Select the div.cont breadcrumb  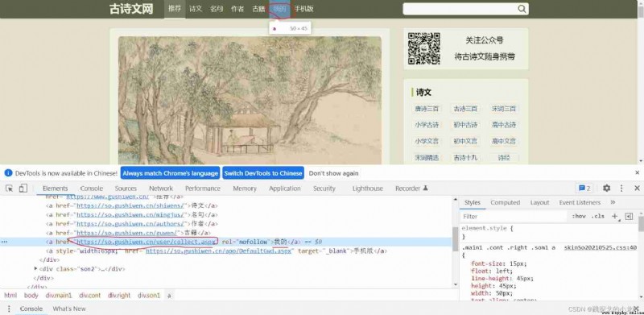(90, 295)
